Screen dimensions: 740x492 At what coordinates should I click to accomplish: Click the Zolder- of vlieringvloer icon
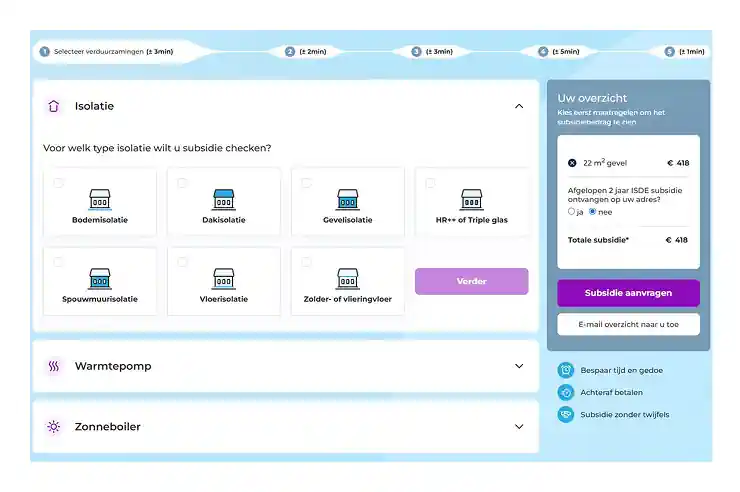click(x=347, y=277)
